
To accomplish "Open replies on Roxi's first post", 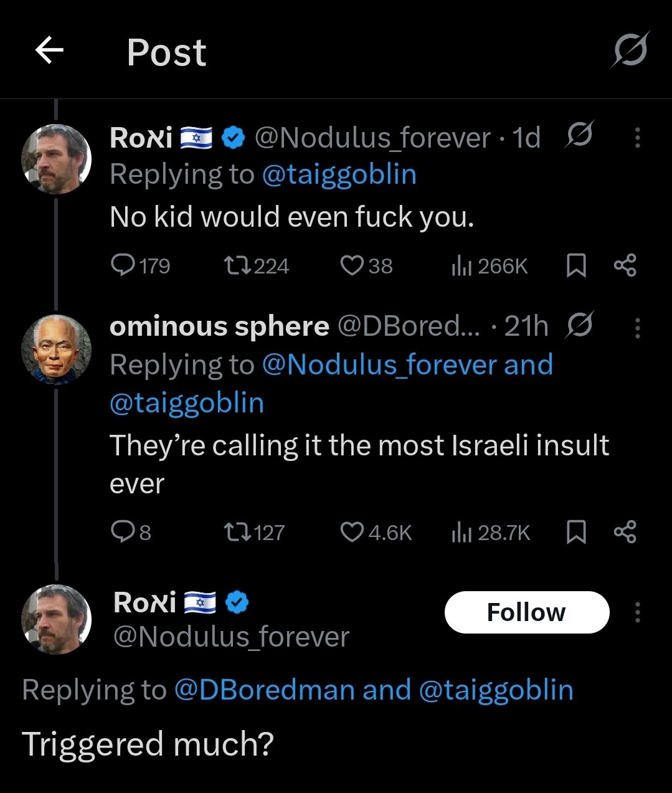I will pos(123,266).
